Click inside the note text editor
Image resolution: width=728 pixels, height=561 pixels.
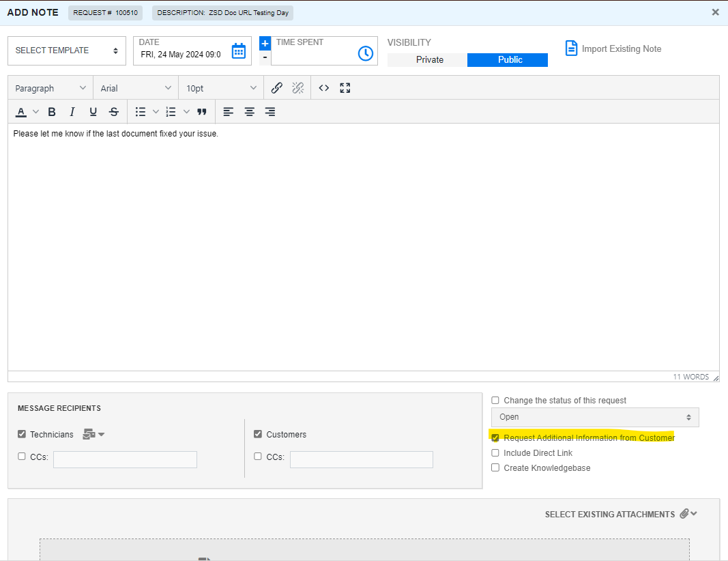(x=363, y=246)
